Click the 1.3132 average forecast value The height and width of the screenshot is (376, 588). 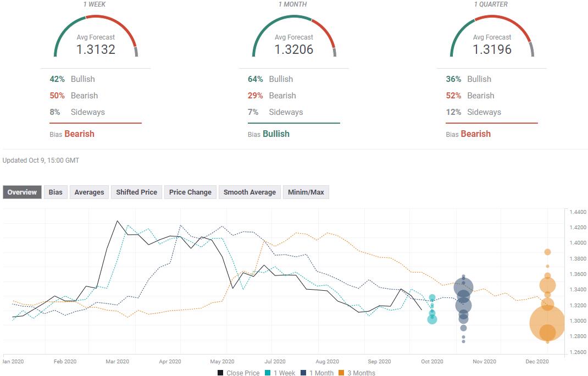(96, 49)
